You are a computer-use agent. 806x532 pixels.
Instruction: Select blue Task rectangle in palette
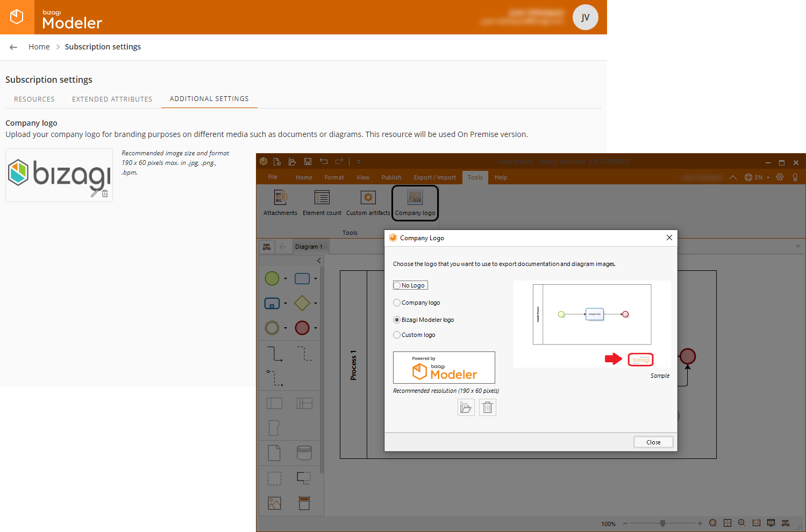click(x=302, y=278)
